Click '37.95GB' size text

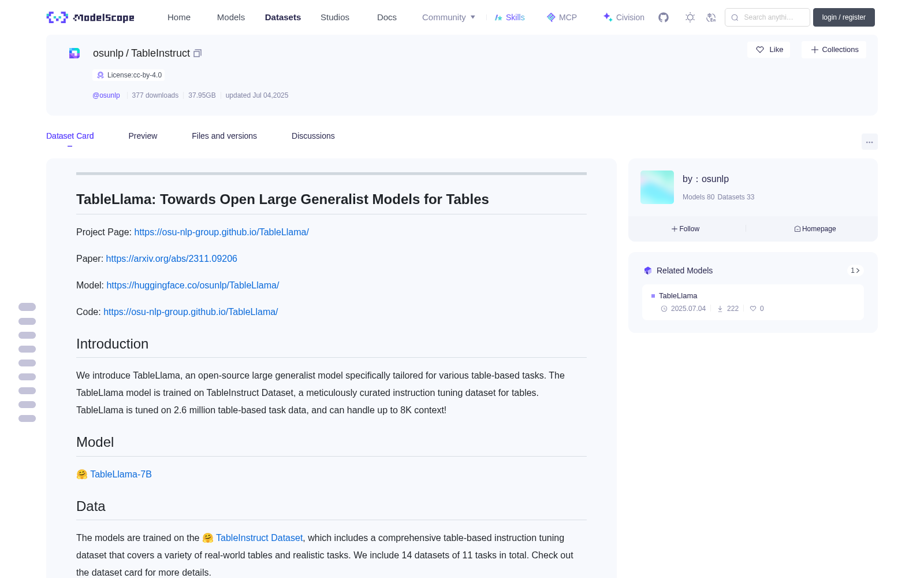202,95
